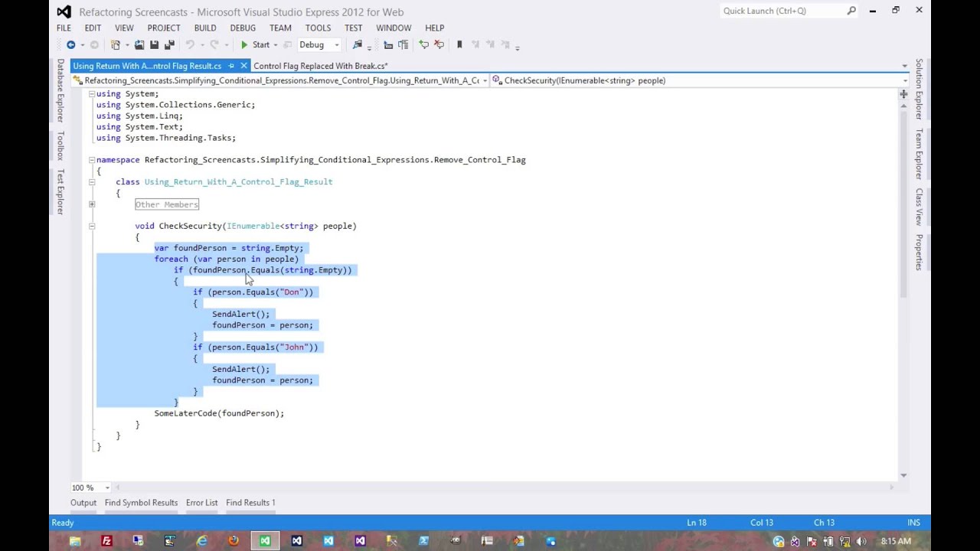Image resolution: width=980 pixels, height=551 pixels.
Task: Open the Firefox taskbar icon
Action: click(x=234, y=541)
